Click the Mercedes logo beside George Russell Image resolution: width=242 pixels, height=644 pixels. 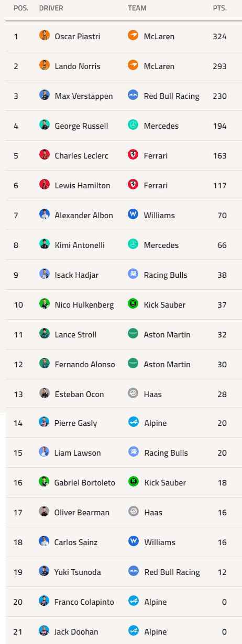tap(133, 125)
